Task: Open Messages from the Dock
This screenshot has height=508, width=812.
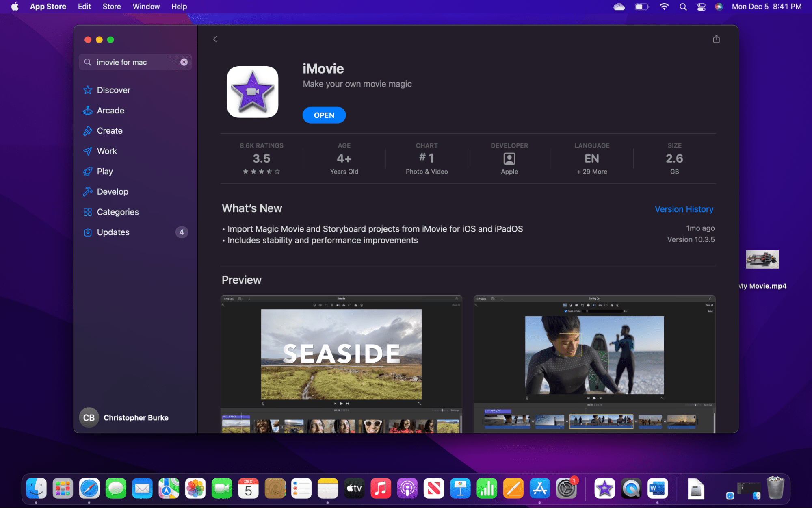Action: pyautogui.click(x=116, y=488)
